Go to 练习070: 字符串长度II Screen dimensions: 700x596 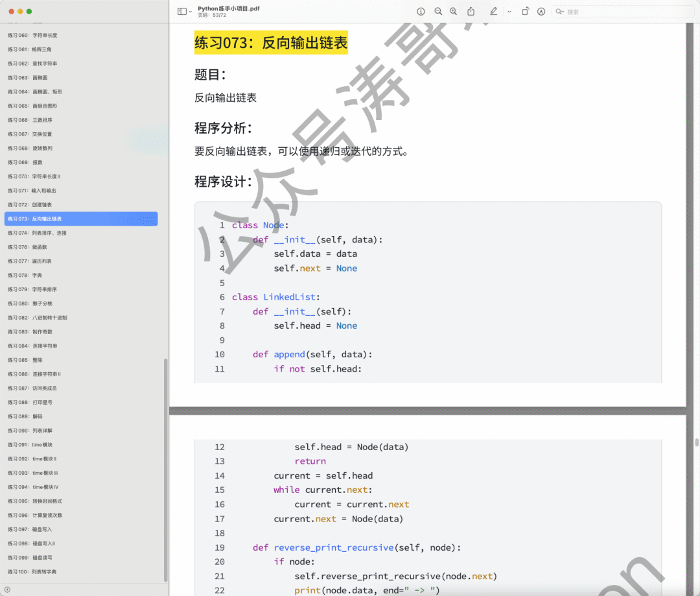(34, 176)
